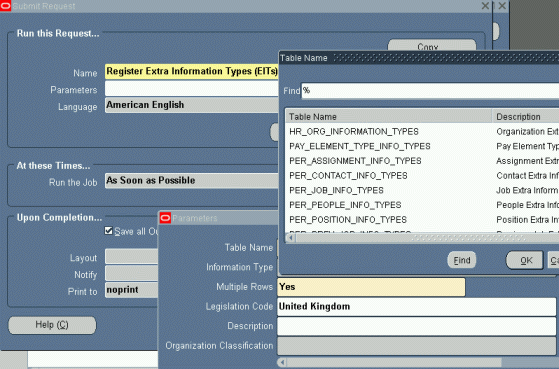Viewport: 559px width, 369px height.
Task: Click the Organization Classification field
Action: pyautogui.click(x=416, y=346)
